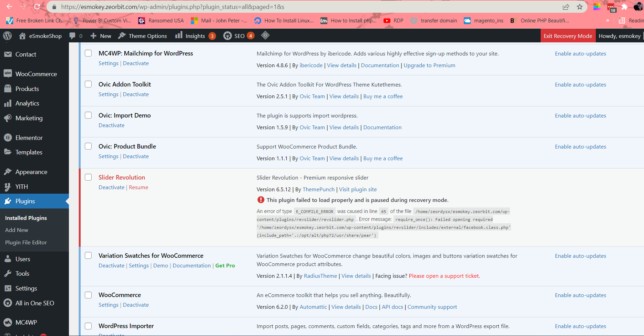Screen dimensions: 644x336
Task: Click the Insights bar chart icon
Action: coord(178,35)
